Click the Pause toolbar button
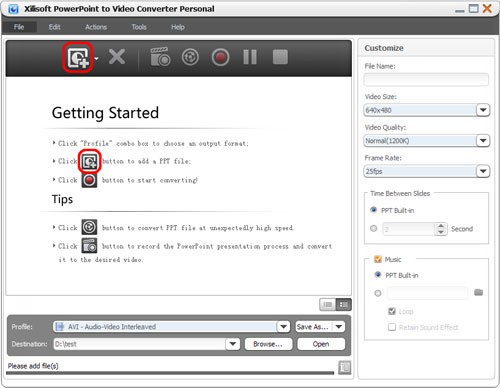 pos(250,57)
